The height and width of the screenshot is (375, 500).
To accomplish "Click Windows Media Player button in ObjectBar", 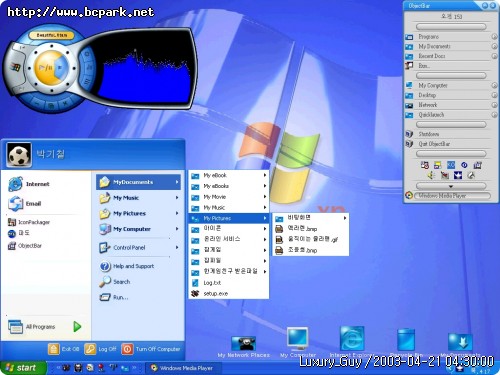I will [452, 196].
